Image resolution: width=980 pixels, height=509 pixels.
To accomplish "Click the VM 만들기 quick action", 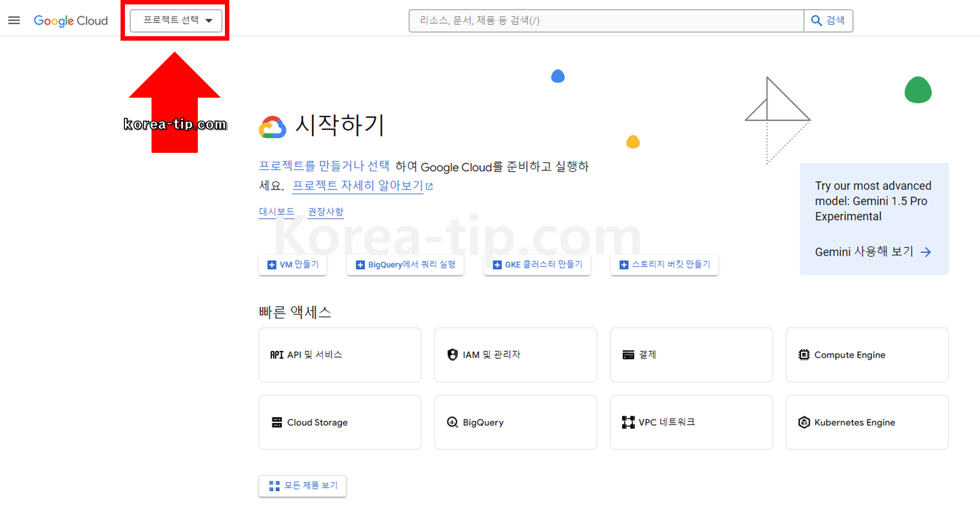I will tap(293, 265).
